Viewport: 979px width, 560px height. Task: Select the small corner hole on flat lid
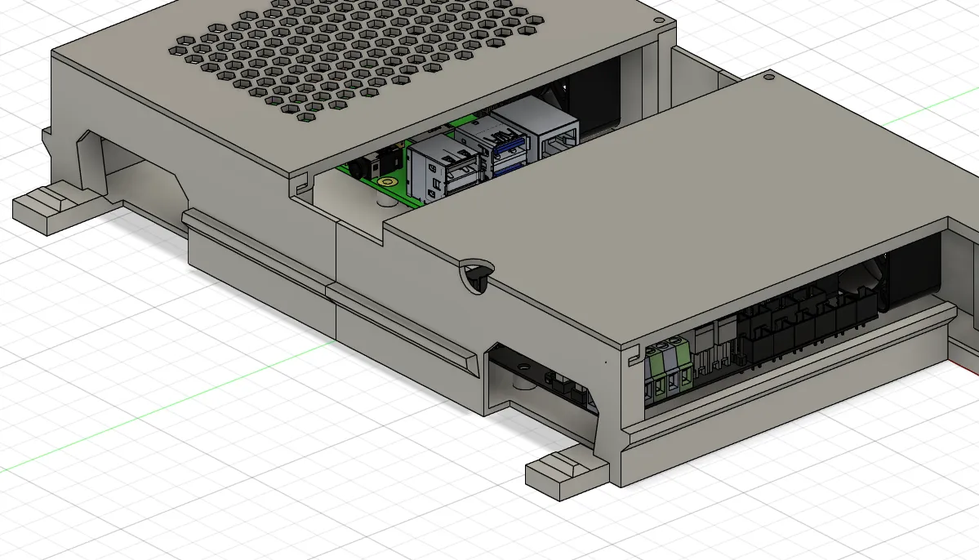(769, 78)
